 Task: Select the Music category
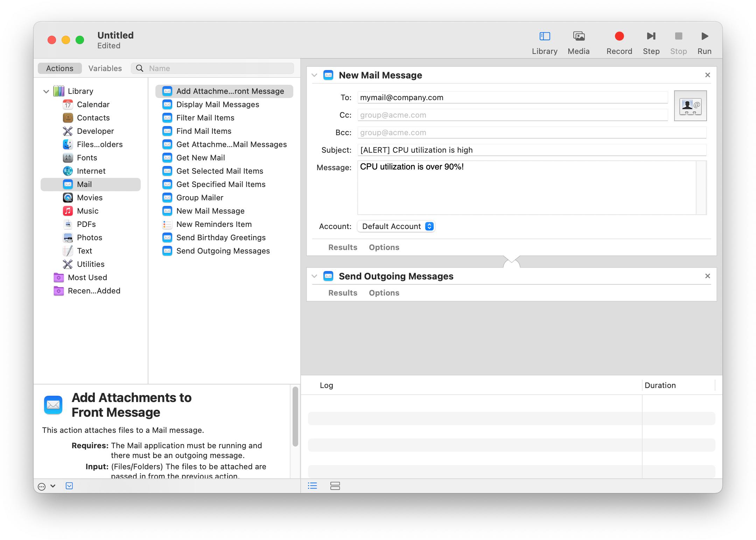click(x=91, y=211)
